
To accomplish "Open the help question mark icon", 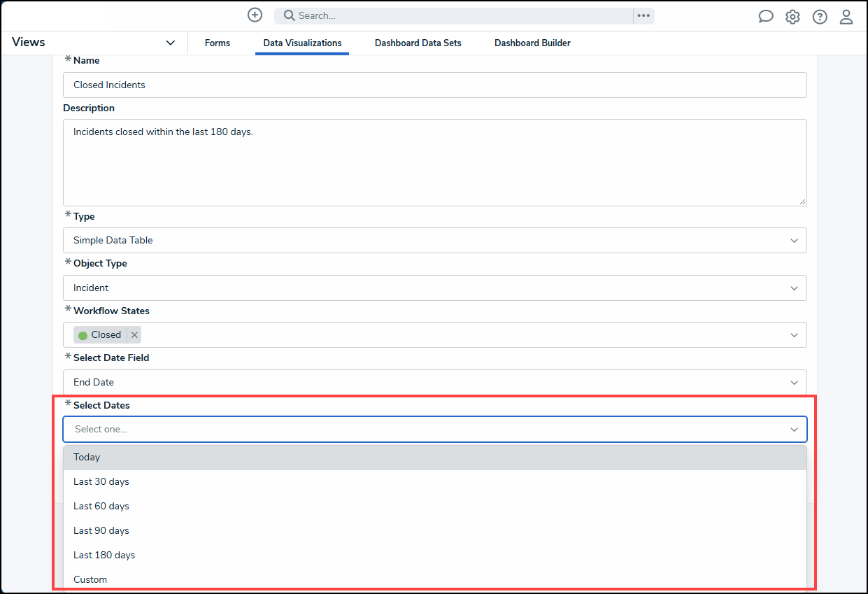I will 820,17.
